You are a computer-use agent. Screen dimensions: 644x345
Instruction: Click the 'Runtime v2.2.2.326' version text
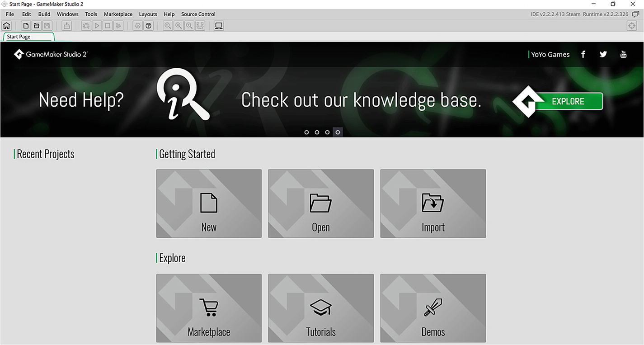[606, 14]
